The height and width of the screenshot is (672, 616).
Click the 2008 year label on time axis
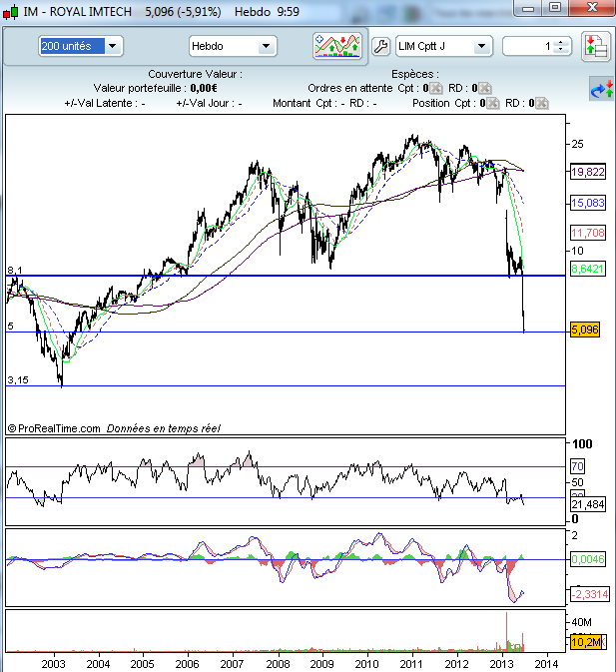[278, 664]
